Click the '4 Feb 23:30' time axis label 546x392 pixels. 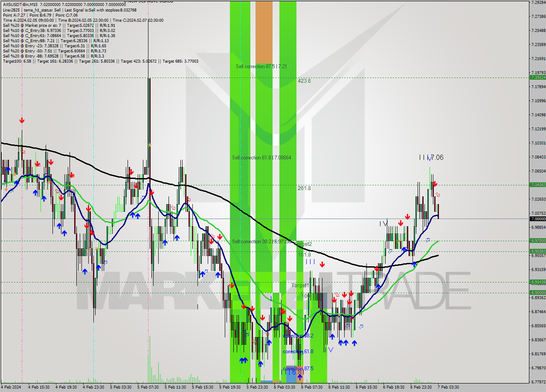click(93, 387)
